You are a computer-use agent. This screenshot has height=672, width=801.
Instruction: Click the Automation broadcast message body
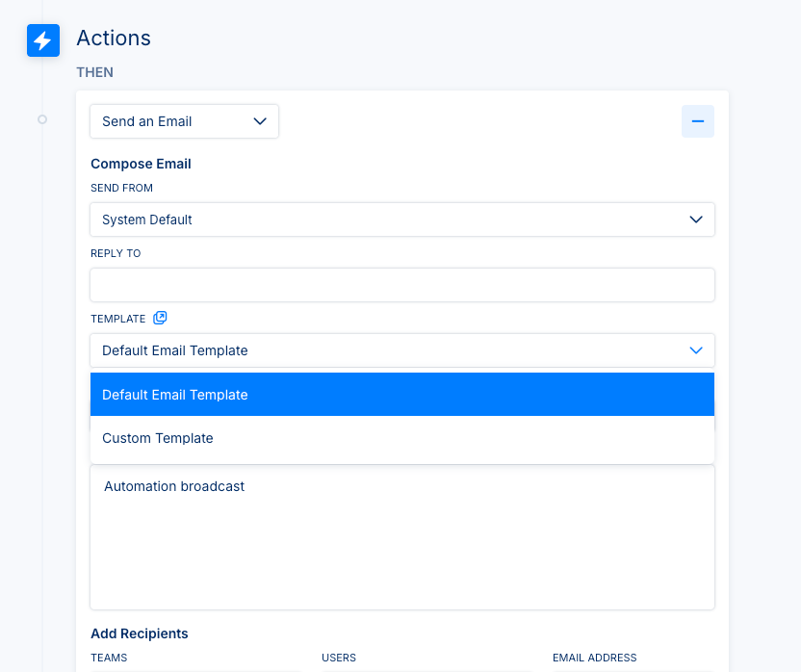[401, 537]
